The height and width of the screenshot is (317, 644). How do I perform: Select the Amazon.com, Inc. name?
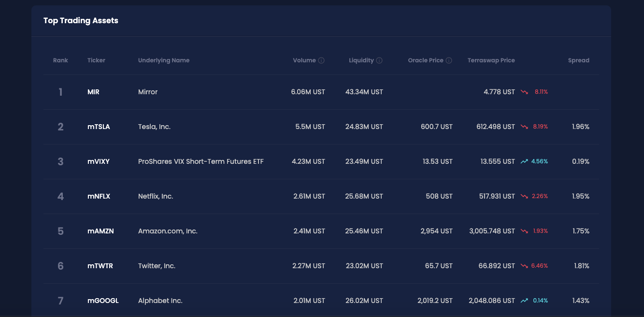pos(168,231)
